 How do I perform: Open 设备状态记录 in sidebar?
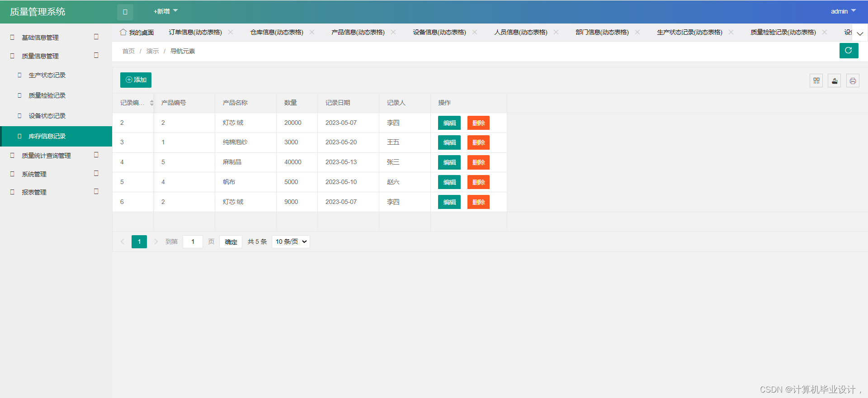pyautogui.click(x=56, y=116)
